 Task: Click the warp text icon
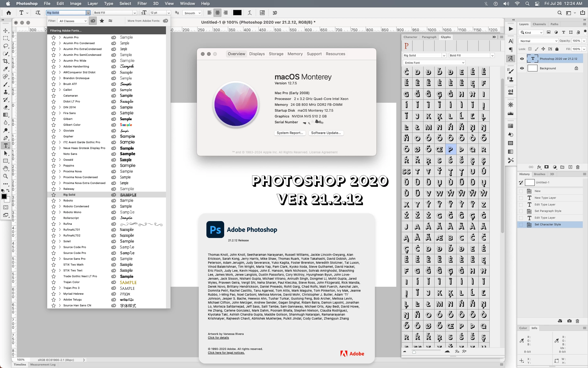click(250, 13)
